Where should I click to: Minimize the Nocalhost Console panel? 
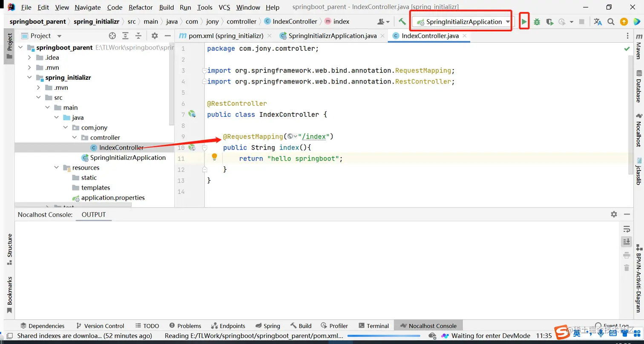627,214
